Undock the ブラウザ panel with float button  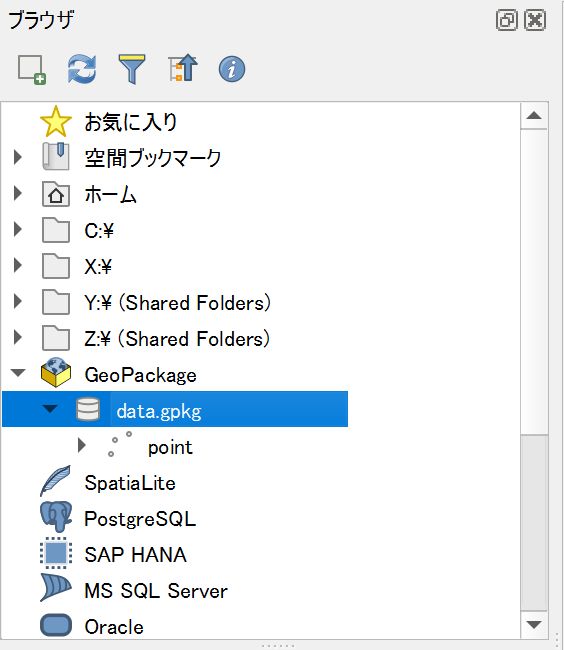pyautogui.click(x=506, y=20)
